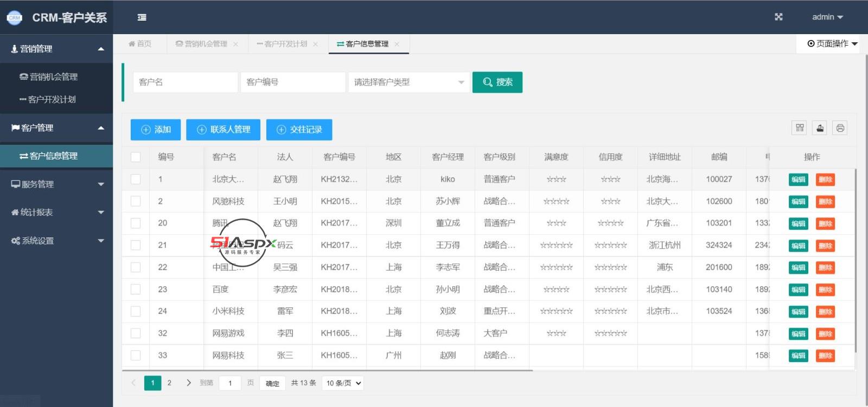Expand the 服务管理 menu section
The image size is (868, 407).
point(56,184)
